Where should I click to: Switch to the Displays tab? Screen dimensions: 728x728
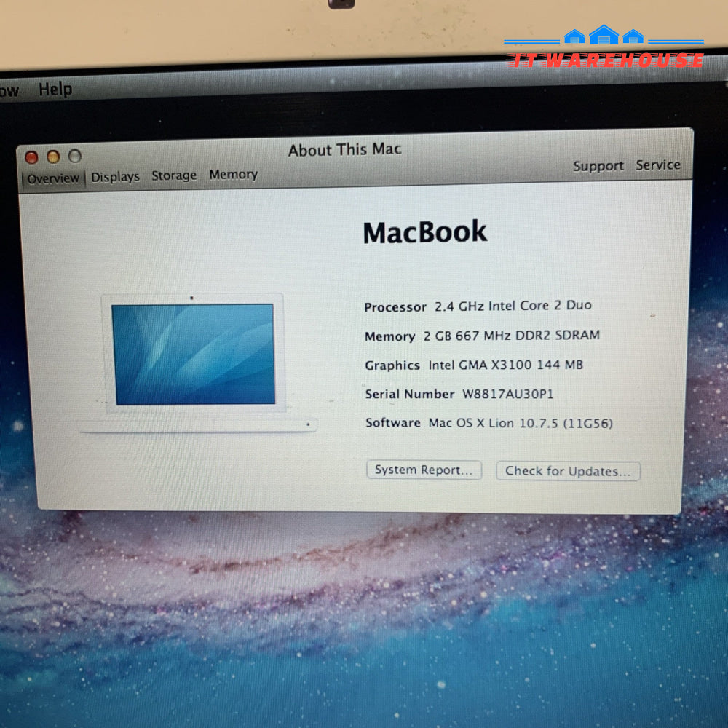click(x=115, y=177)
